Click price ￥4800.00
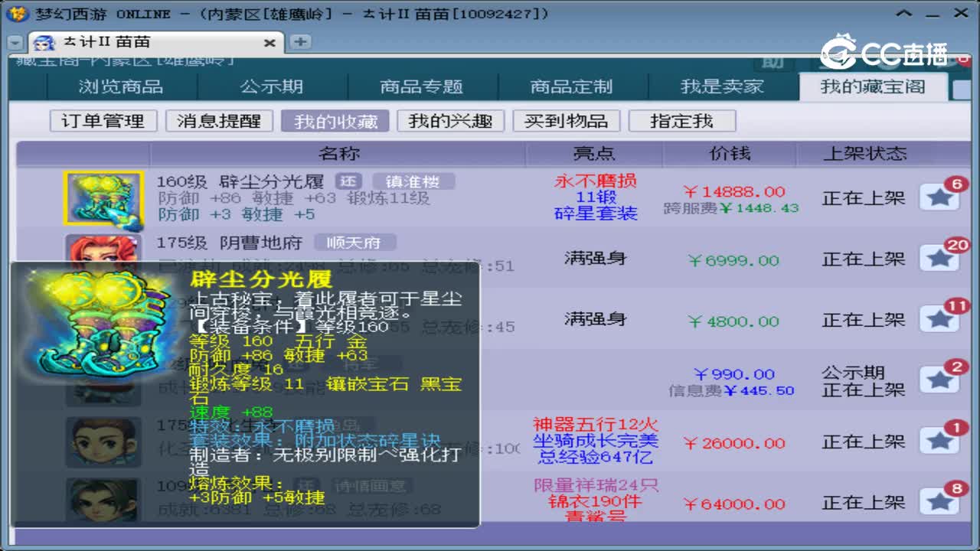The height and width of the screenshot is (551, 980). 733,321
